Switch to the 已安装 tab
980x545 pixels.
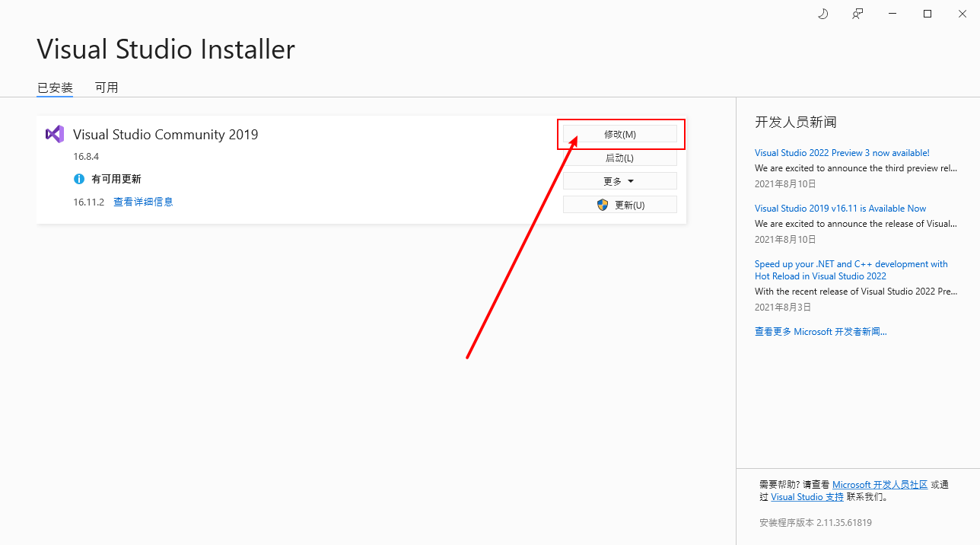pyautogui.click(x=55, y=88)
